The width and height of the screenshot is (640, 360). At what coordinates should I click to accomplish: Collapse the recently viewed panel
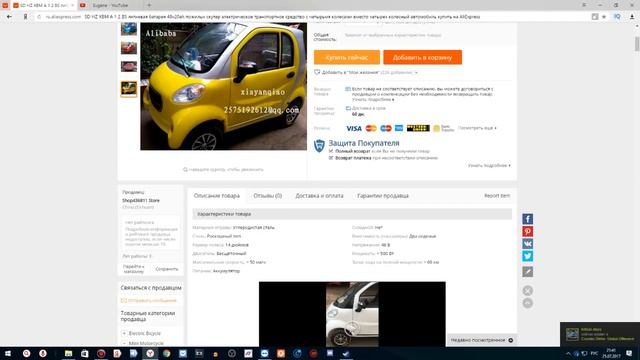(511, 340)
